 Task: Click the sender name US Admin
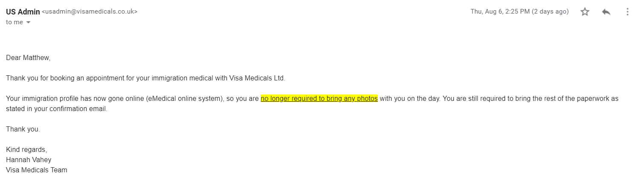tap(23, 11)
